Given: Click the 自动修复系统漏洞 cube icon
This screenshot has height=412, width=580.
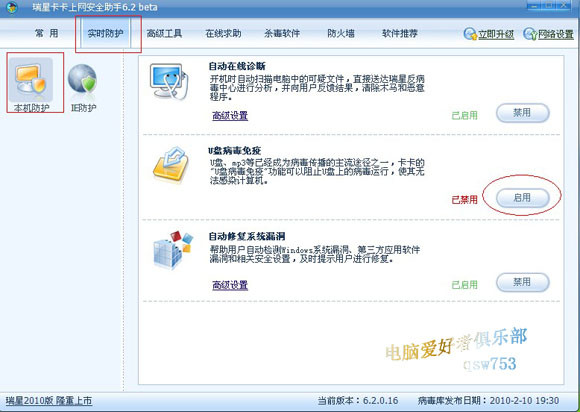Looking at the screenshot, I should (173, 249).
